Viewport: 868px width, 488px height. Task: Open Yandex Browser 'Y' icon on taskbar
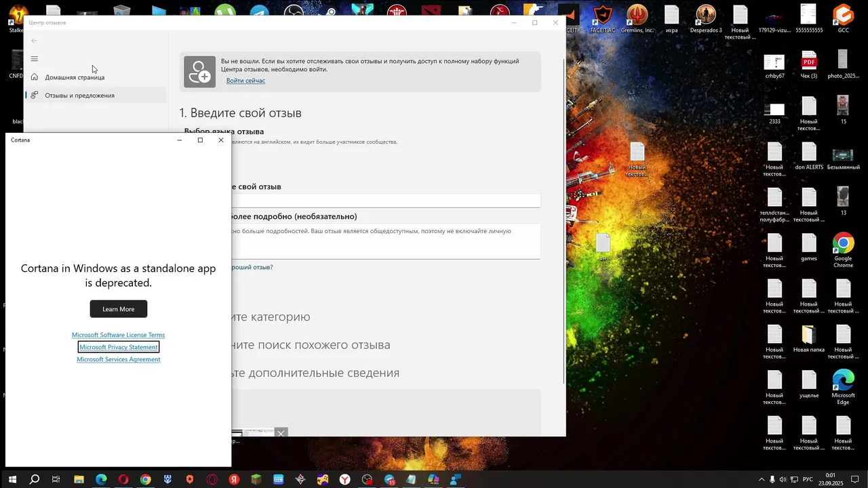click(345, 479)
